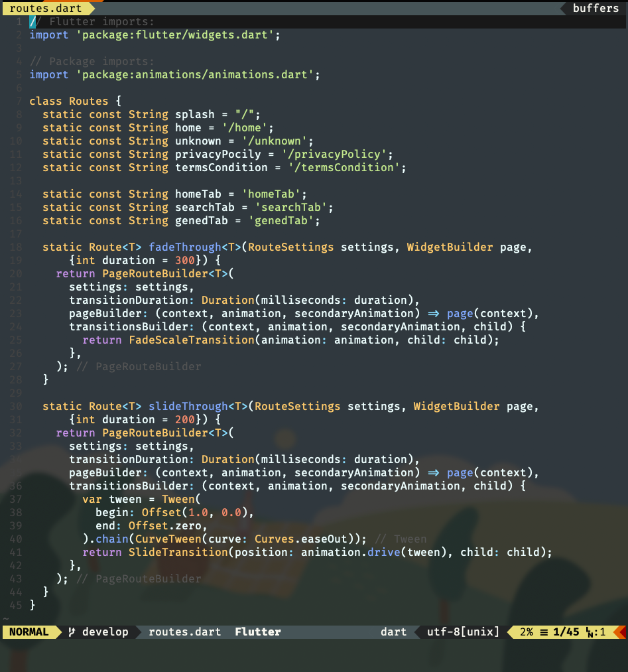
Task: Click the routes.dart filename in the statusline
Action: pyautogui.click(x=184, y=632)
